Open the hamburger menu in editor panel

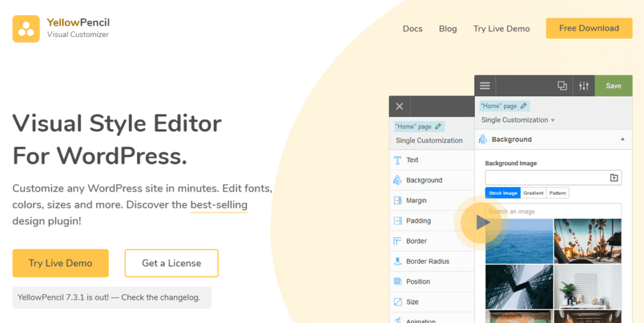point(485,86)
